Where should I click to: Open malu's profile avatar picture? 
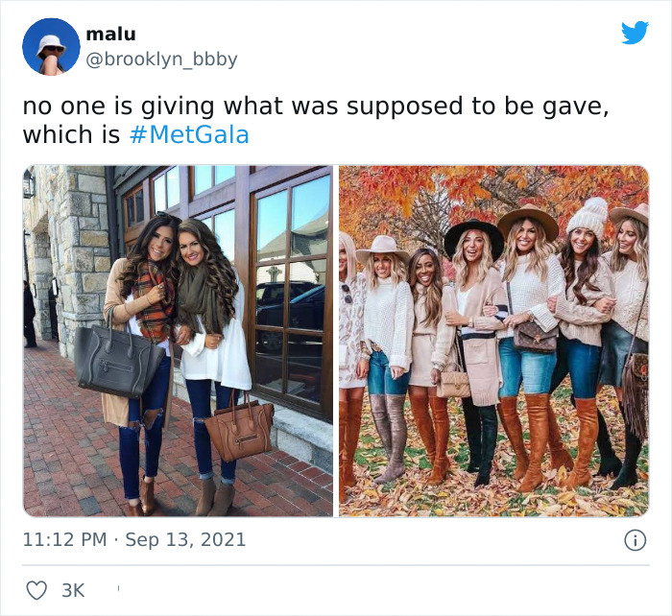pos(51,46)
